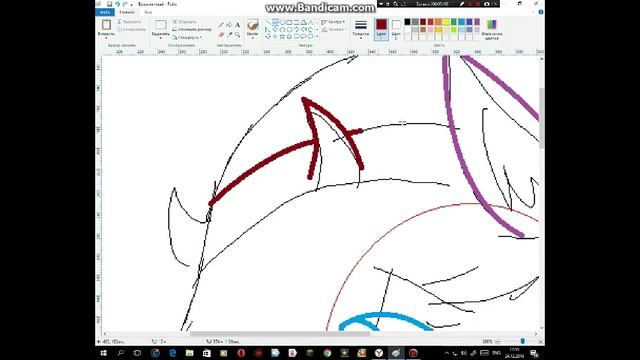640x360 pixels.
Task: Open the taskbar search magnifier
Action: (120, 353)
